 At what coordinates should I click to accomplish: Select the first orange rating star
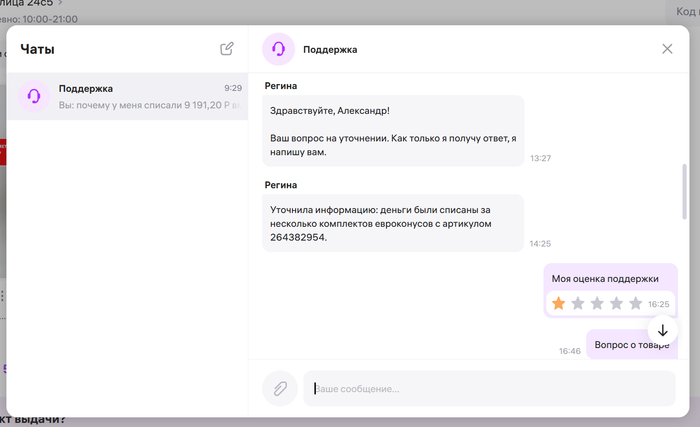coord(558,303)
